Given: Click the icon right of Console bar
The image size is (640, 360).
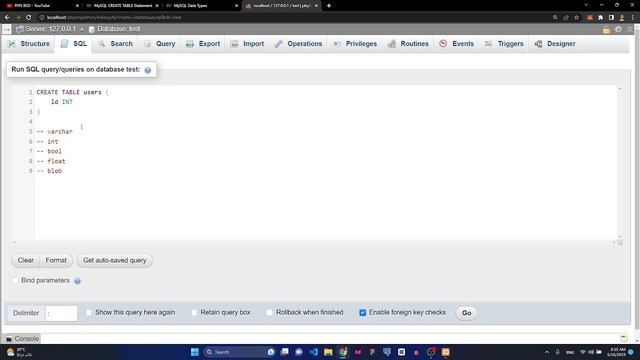Looking at the screenshot, I should pyautogui.click(x=624, y=338).
